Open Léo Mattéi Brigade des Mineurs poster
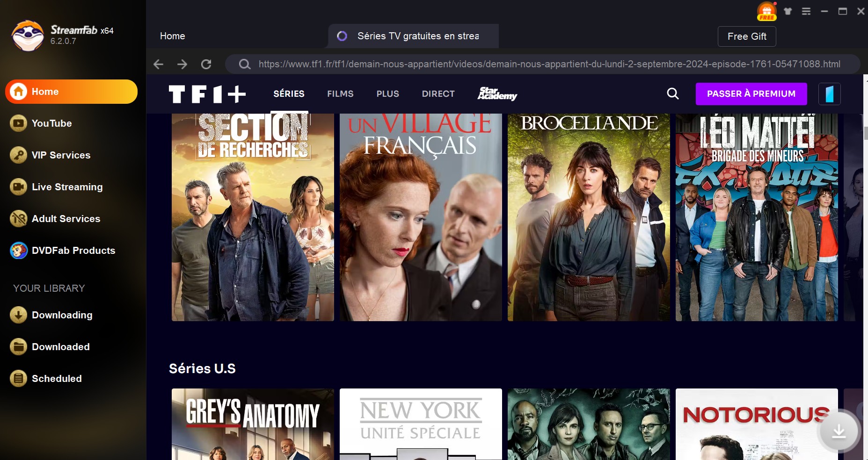 pyautogui.click(x=757, y=217)
